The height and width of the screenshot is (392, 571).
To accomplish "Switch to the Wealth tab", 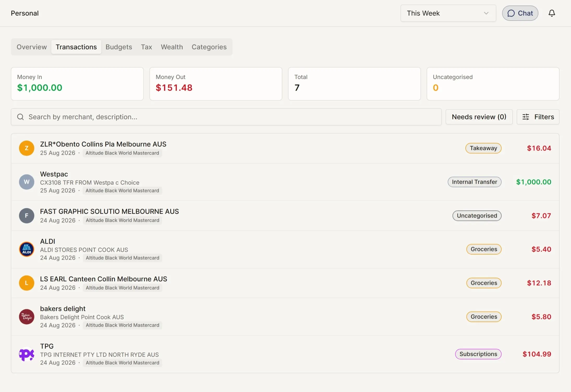I will point(172,47).
